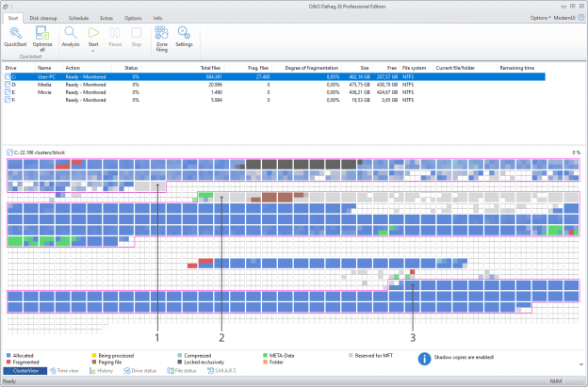
Task: Click the Locked exclusively legend swatch
Action: pyautogui.click(x=180, y=362)
